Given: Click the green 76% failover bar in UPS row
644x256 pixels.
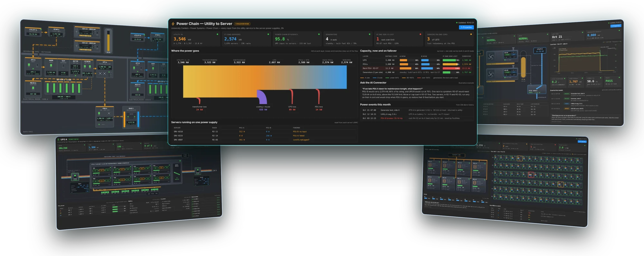Looking at the screenshot, I should 450,60.
